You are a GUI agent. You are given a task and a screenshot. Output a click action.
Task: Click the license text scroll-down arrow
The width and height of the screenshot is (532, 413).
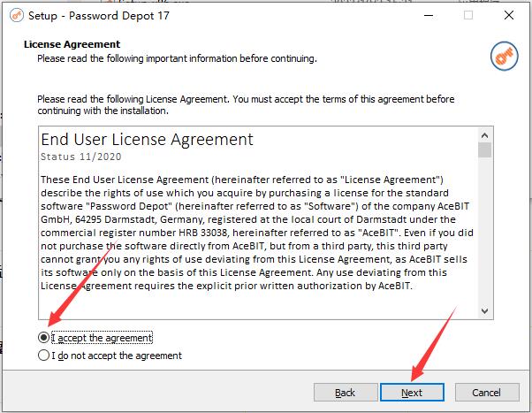coord(484,310)
